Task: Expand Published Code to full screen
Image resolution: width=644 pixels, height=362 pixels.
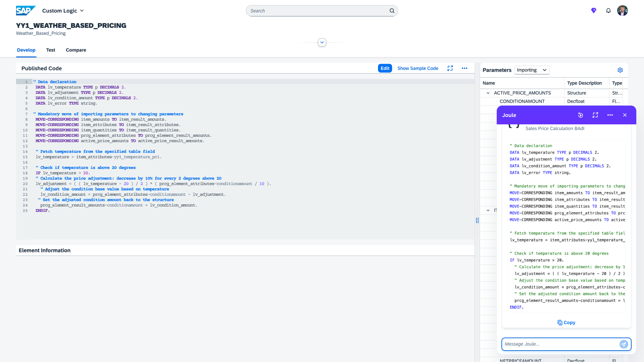Action: [x=450, y=68]
